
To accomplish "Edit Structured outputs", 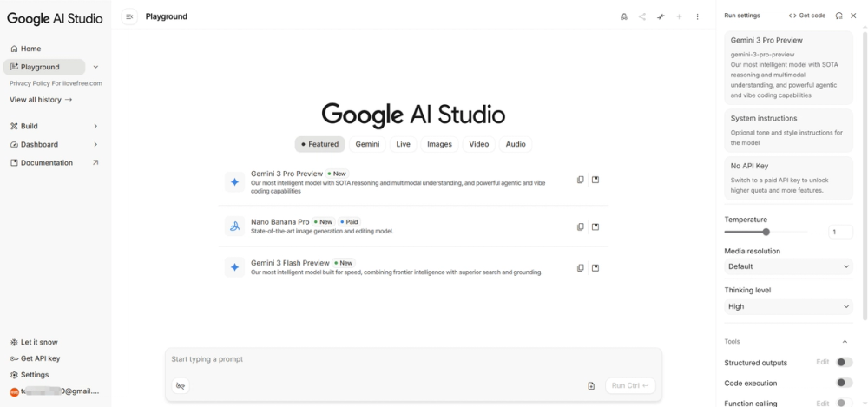I will (823, 362).
